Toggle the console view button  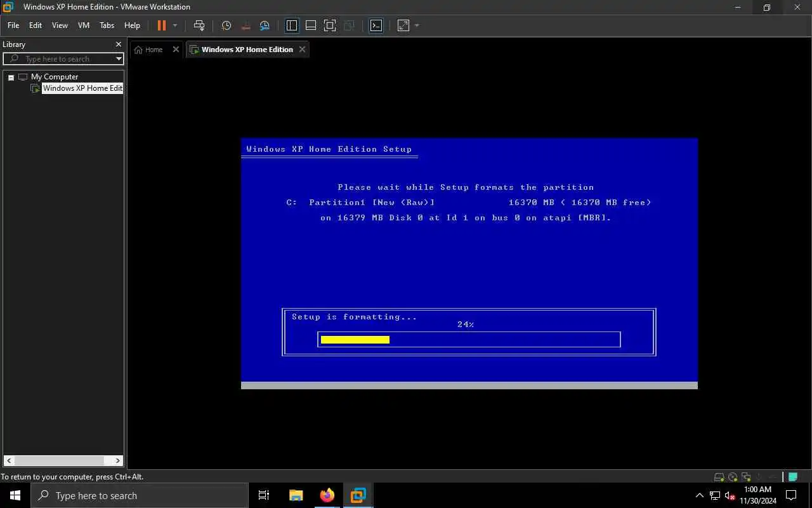(x=376, y=25)
